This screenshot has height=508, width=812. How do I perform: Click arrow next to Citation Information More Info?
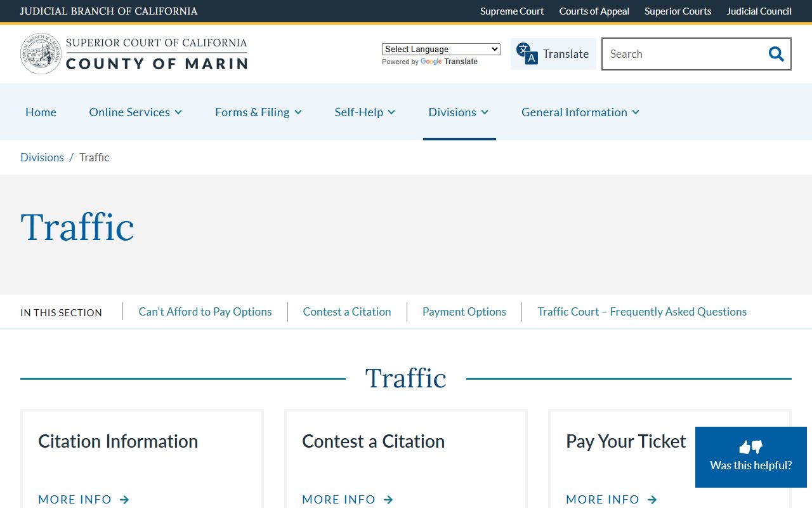coord(124,500)
